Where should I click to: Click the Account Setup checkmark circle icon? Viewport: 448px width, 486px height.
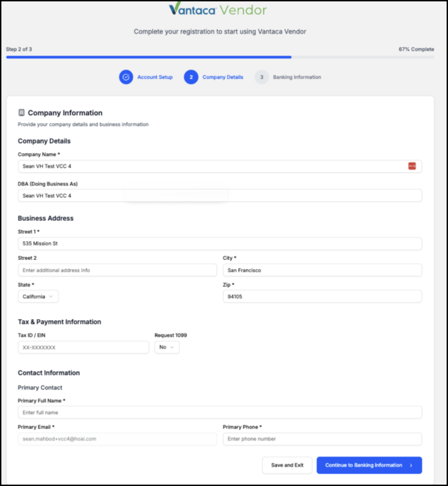126,77
